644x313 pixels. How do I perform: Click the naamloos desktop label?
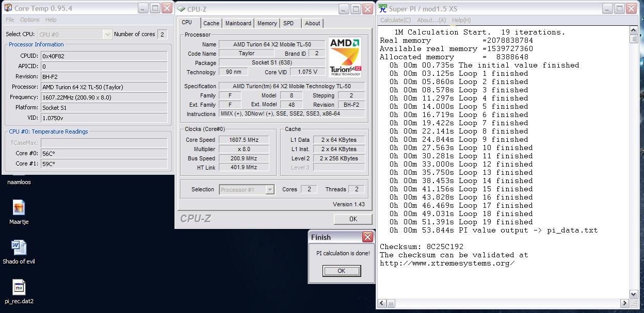pyautogui.click(x=19, y=182)
